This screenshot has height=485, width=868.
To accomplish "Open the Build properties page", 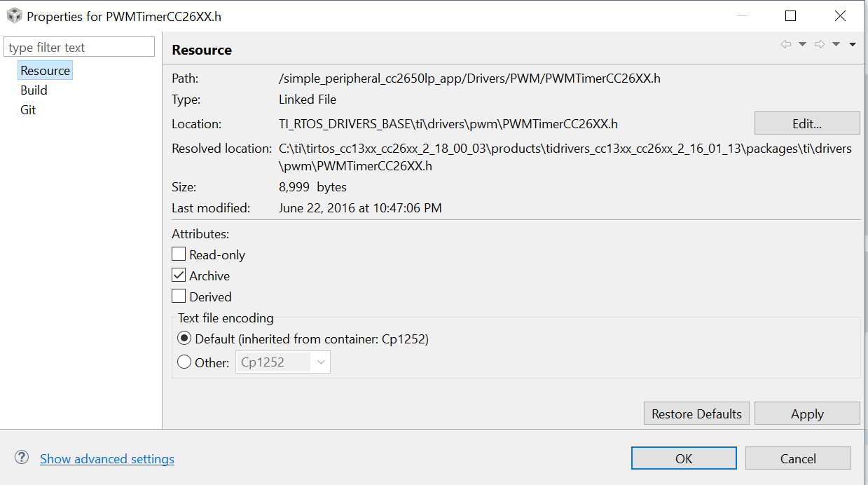I will click(34, 90).
